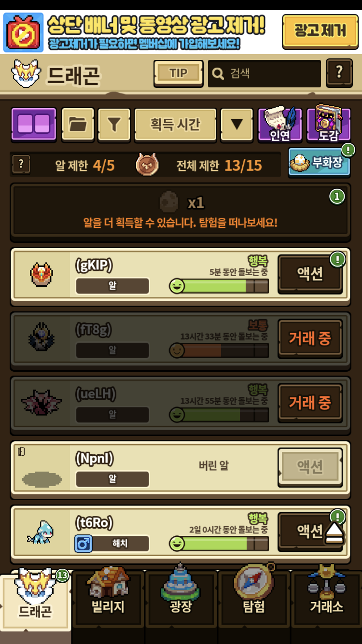362x644 pixels.
Task: Focus the 검색 search field
Action: [x=264, y=73]
